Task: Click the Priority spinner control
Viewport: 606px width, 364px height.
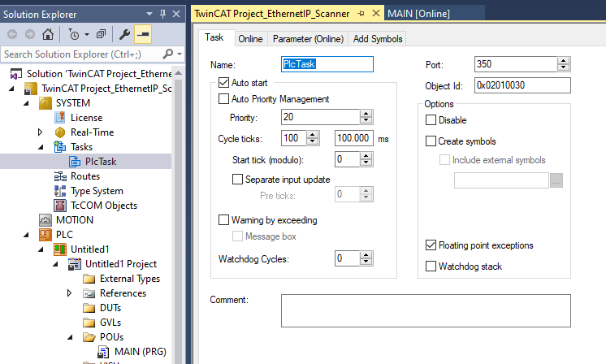Action: [x=366, y=117]
